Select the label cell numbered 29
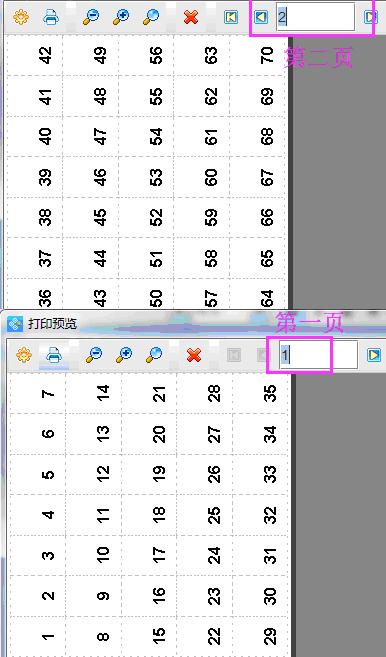 pyautogui.click(x=260, y=636)
